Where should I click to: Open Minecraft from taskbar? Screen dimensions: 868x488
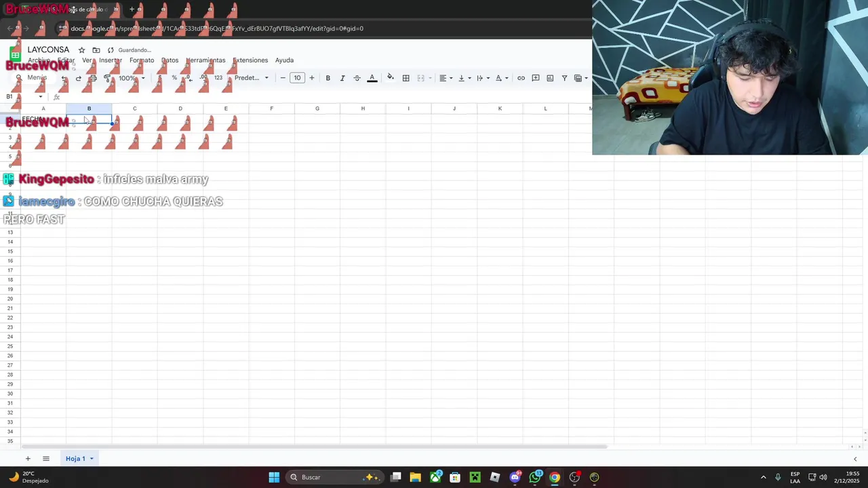click(x=475, y=477)
